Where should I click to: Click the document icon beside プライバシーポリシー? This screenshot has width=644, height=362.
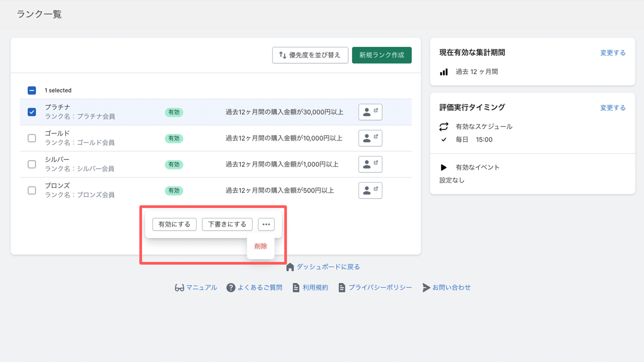tap(342, 288)
